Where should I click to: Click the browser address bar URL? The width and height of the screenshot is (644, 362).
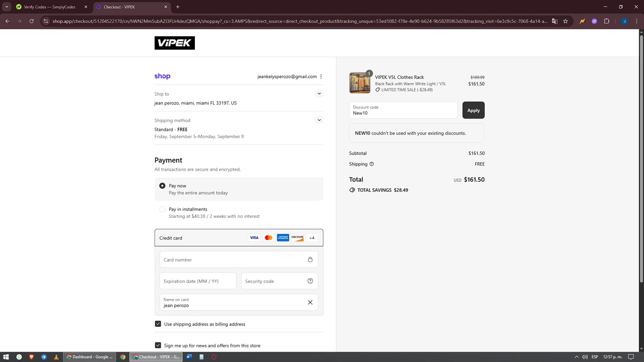pyautogui.click(x=300, y=21)
